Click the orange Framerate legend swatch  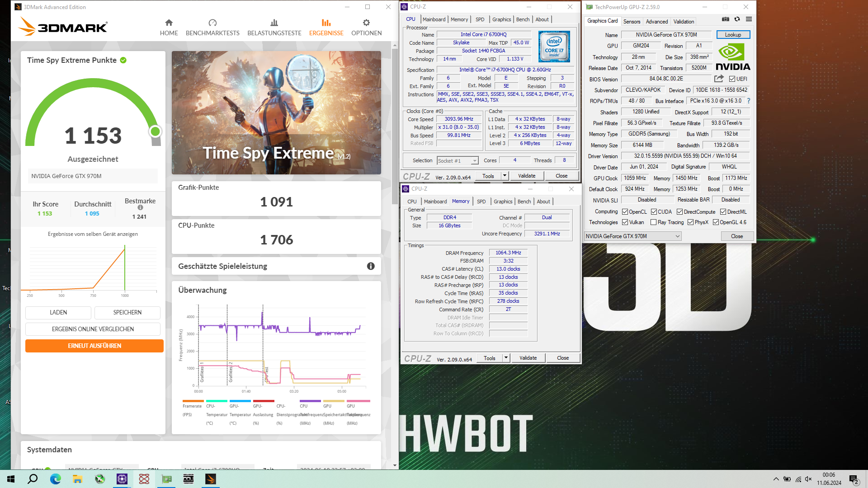(x=193, y=401)
